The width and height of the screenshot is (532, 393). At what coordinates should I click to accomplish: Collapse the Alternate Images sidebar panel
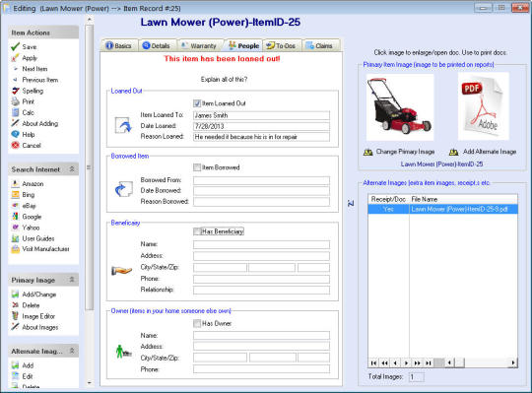72,351
